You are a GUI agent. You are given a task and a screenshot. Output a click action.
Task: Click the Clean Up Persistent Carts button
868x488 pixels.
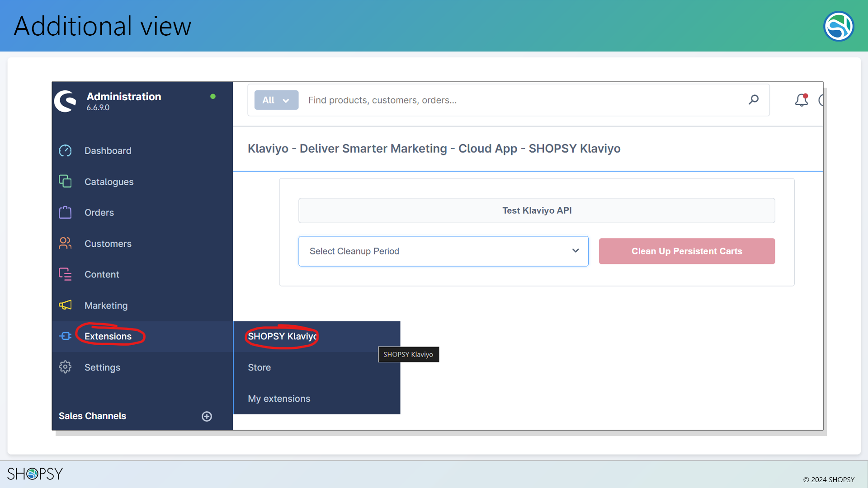(x=687, y=251)
